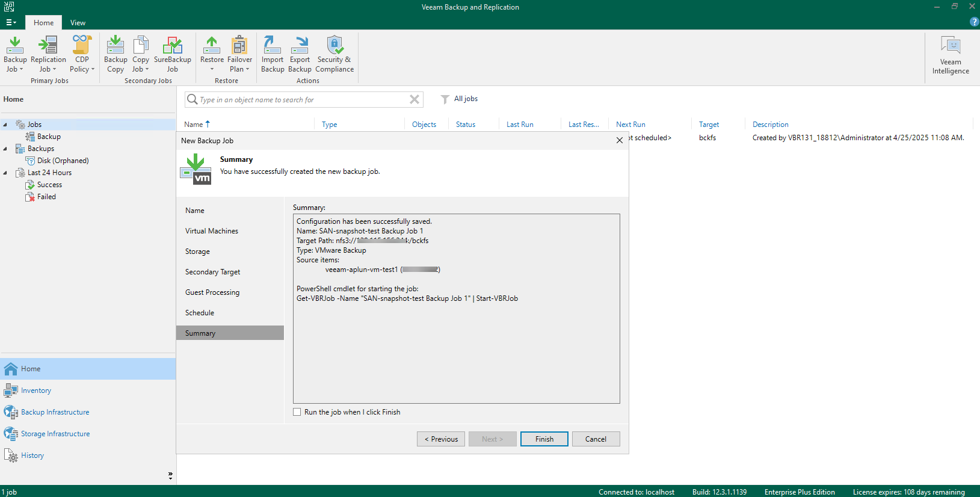The width and height of the screenshot is (980, 497).
Task: Select Home in bottom navigation pane
Action: 88,369
